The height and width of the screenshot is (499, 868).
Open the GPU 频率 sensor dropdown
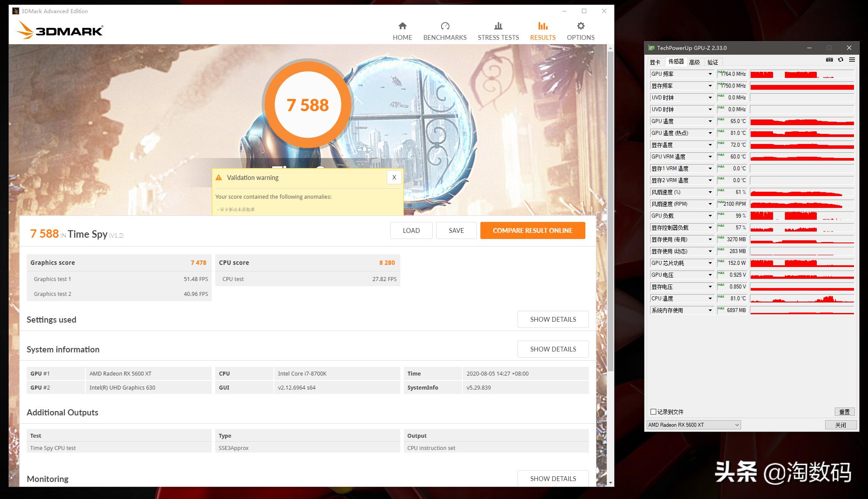click(710, 74)
